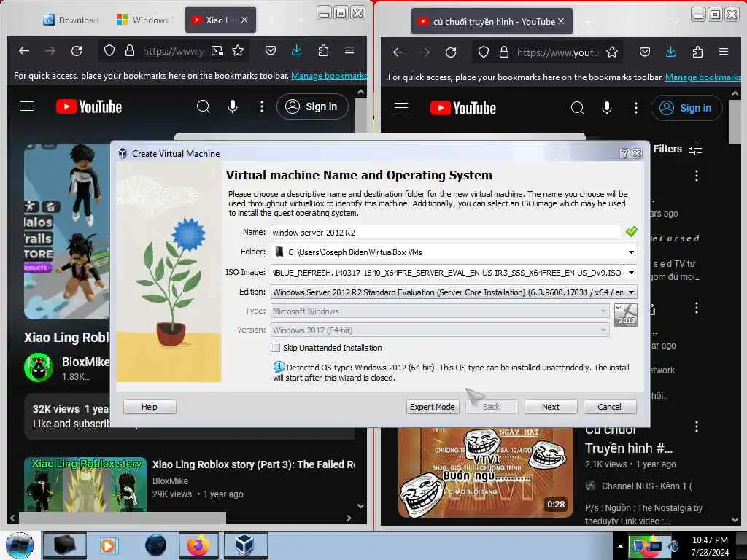Select the Windows tab in left Firefox
The width and height of the screenshot is (747, 560).
point(144,20)
